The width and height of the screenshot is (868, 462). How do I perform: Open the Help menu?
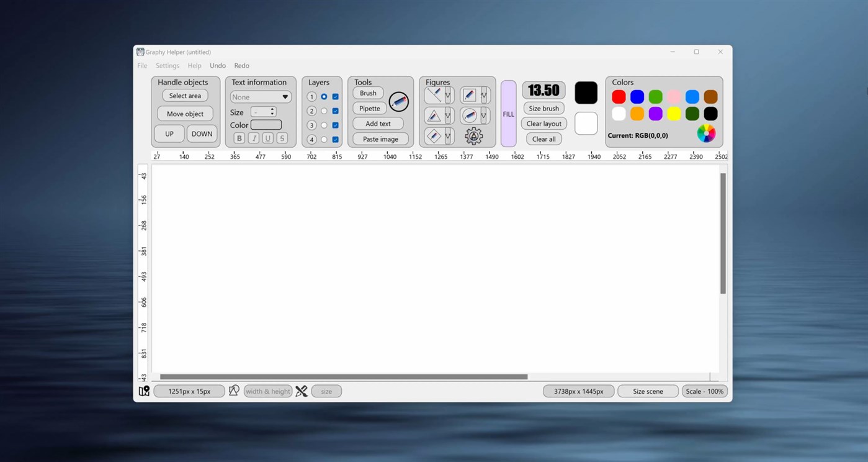click(194, 65)
